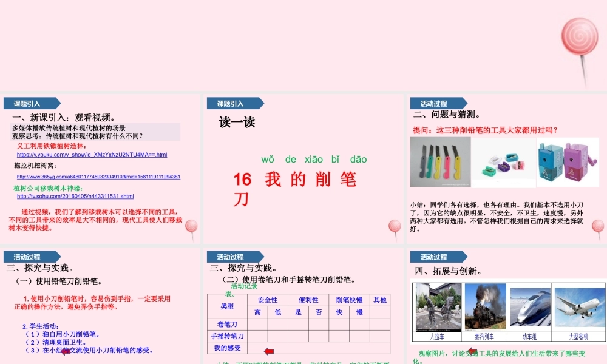Click the 课题引入 tag above 读一读
Image resolution: width=607 pixels, height=364 pixels.
(235, 103)
